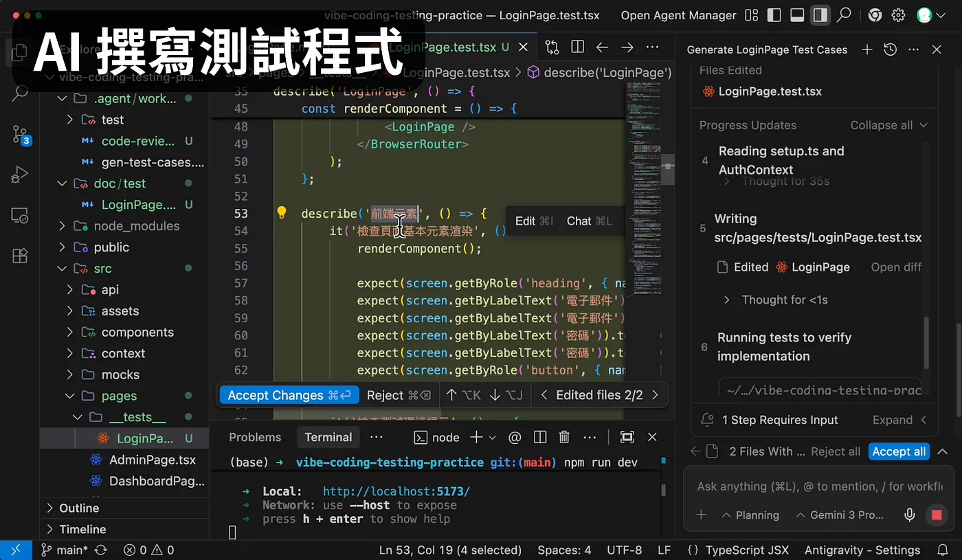Open the conversation history clock icon

click(x=891, y=49)
